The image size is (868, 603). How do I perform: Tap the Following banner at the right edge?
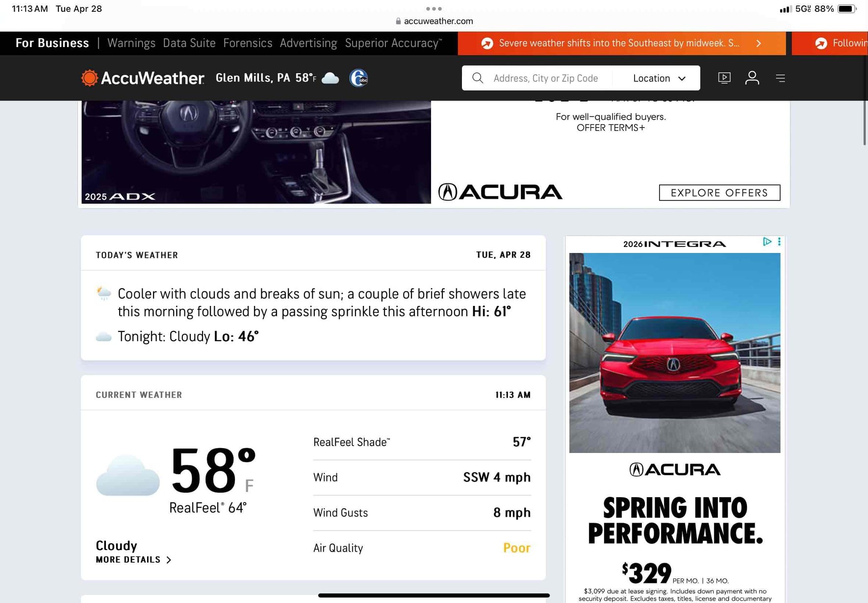[x=830, y=43]
